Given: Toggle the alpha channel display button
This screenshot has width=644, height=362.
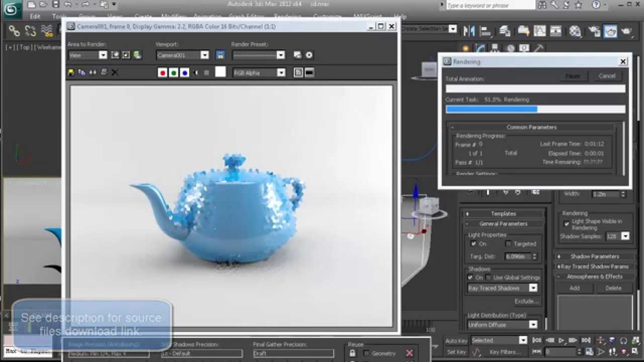Looking at the screenshot, I should point(196,72).
